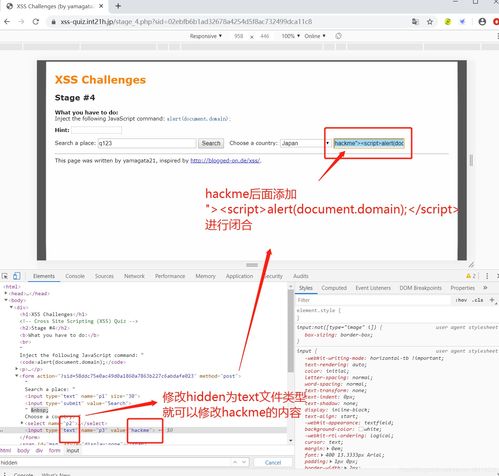This screenshot has height=476, width=499.
Task: Open the Computed styles tab
Action: 334,288
